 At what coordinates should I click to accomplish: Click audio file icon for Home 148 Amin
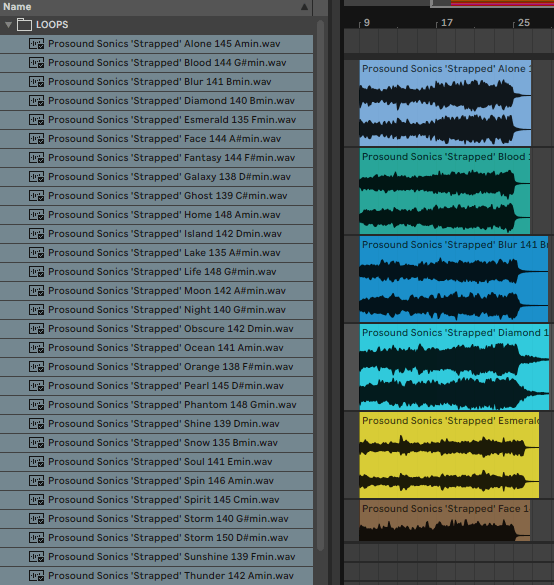coord(37,215)
